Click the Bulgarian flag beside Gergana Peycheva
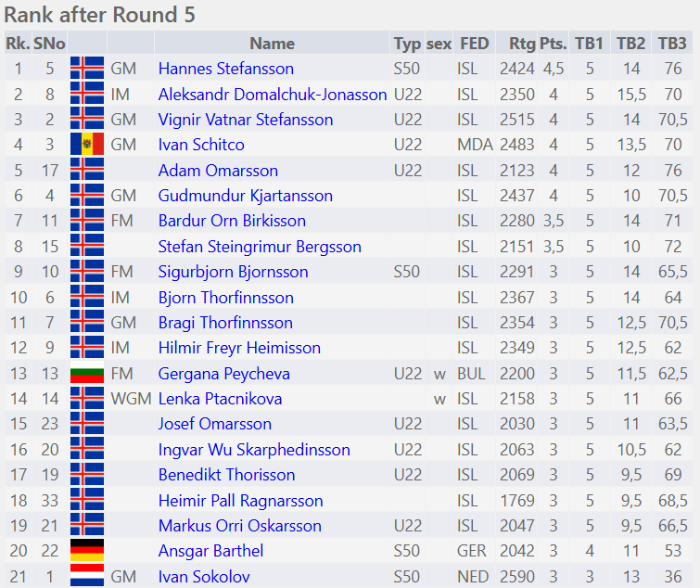The width and height of the screenshot is (700, 588). (87, 374)
